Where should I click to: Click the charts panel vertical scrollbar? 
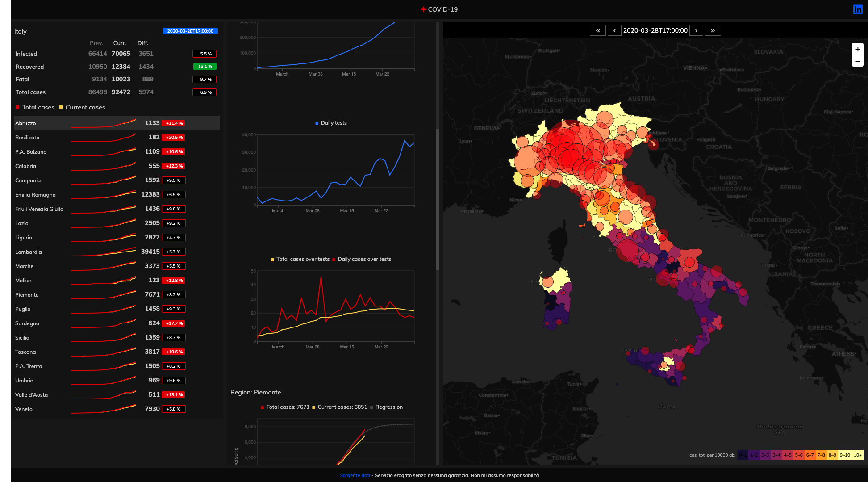[438, 199]
